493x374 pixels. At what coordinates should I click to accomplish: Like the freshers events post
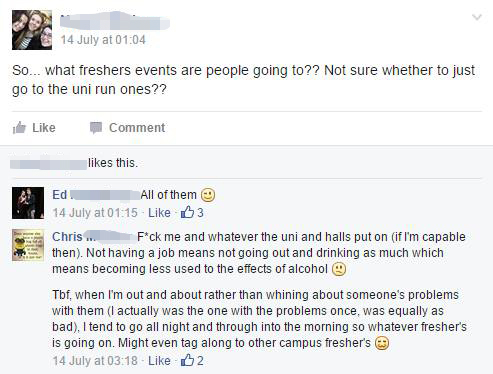click(44, 128)
